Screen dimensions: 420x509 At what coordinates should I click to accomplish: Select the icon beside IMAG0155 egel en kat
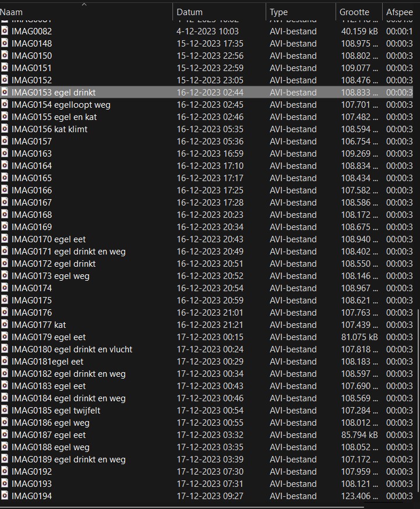point(5,117)
